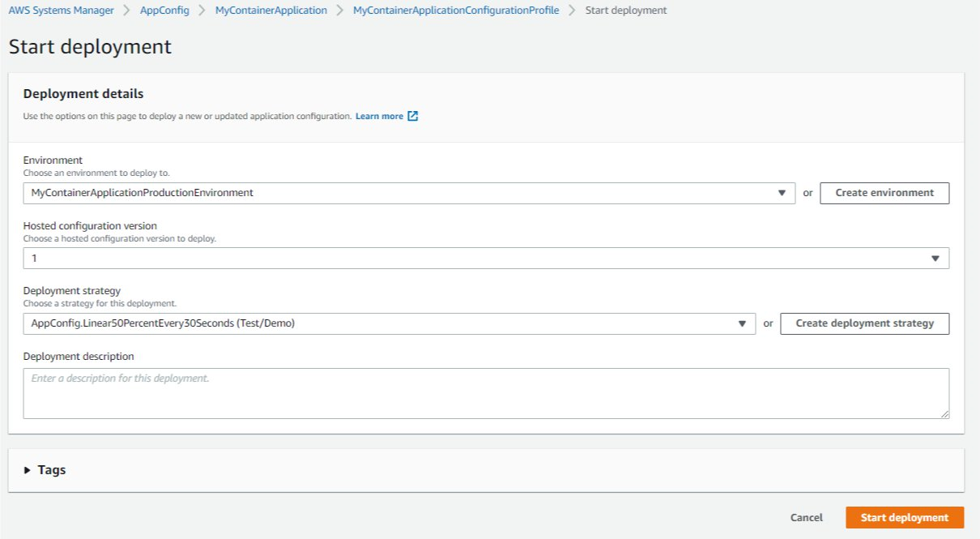Viewport: 980px width, 539px height.
Task: Click the Cancel button
Action: click(x=806, y=517)
